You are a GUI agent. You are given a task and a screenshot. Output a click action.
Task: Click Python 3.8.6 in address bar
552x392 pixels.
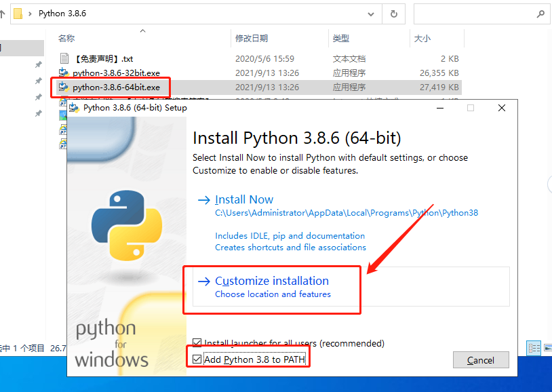(62, 14)
